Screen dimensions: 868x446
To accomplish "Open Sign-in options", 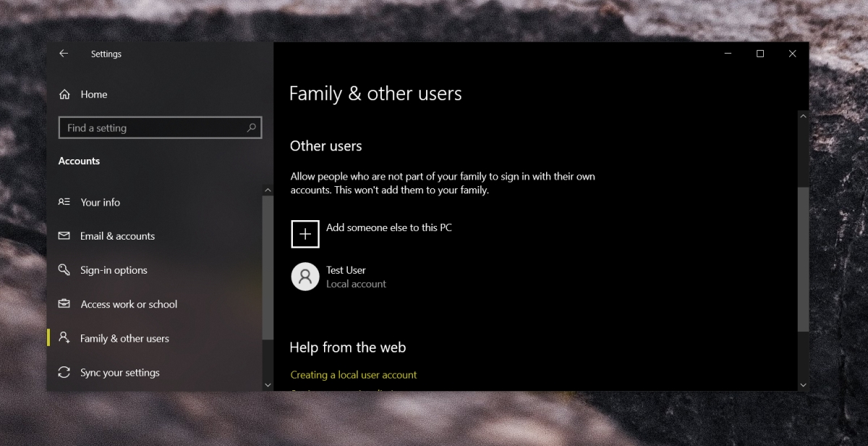I will coord(114,270).
